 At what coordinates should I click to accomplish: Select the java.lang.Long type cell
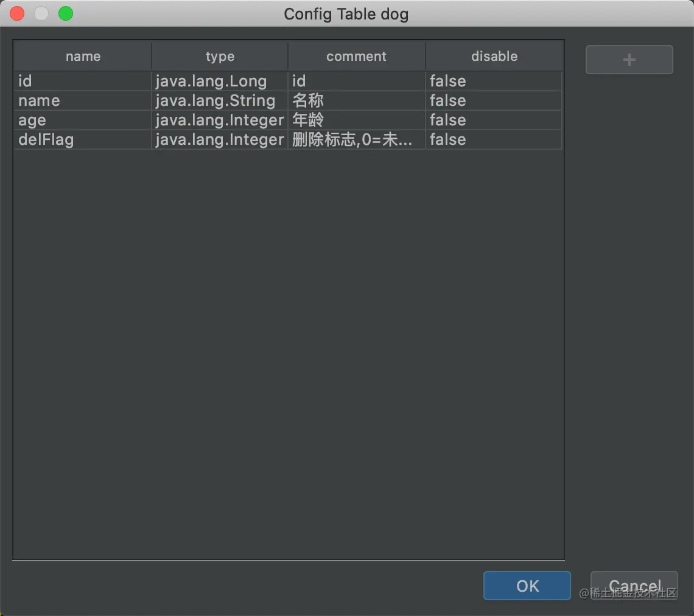(x=220, y=81)
